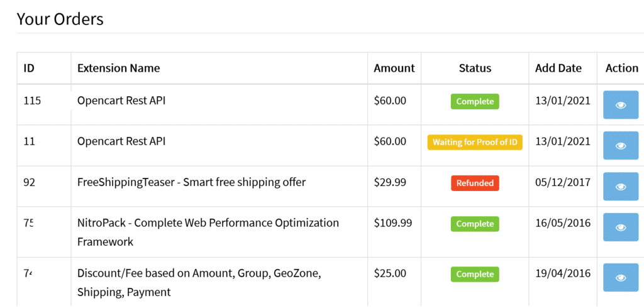
Task: Click eye button for NitroPack order
Action: tap(621, 227)
